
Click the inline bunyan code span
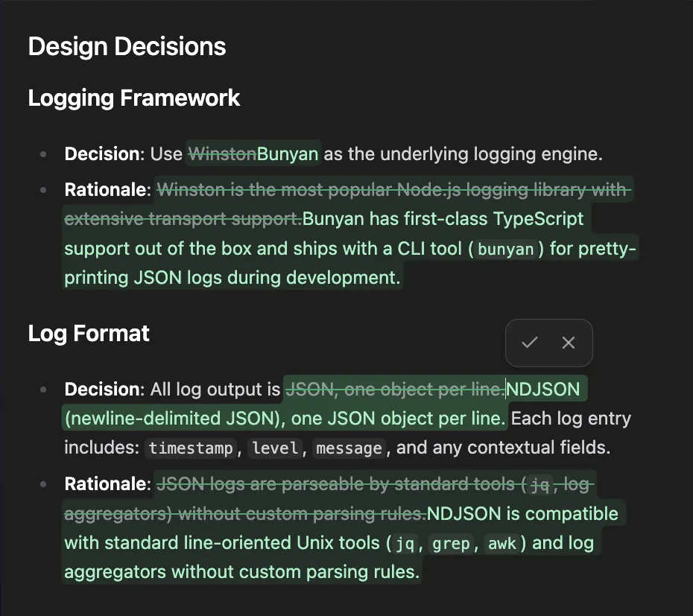tap(505, 250)
